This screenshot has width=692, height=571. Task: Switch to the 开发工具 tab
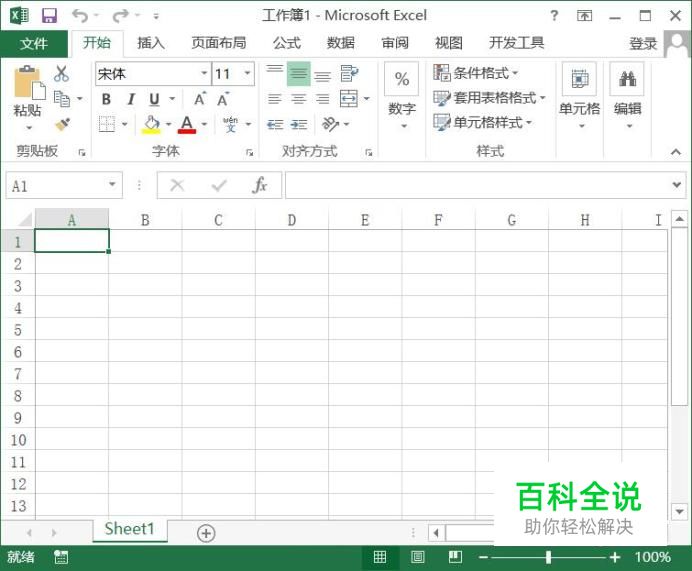tap(516, 43)
